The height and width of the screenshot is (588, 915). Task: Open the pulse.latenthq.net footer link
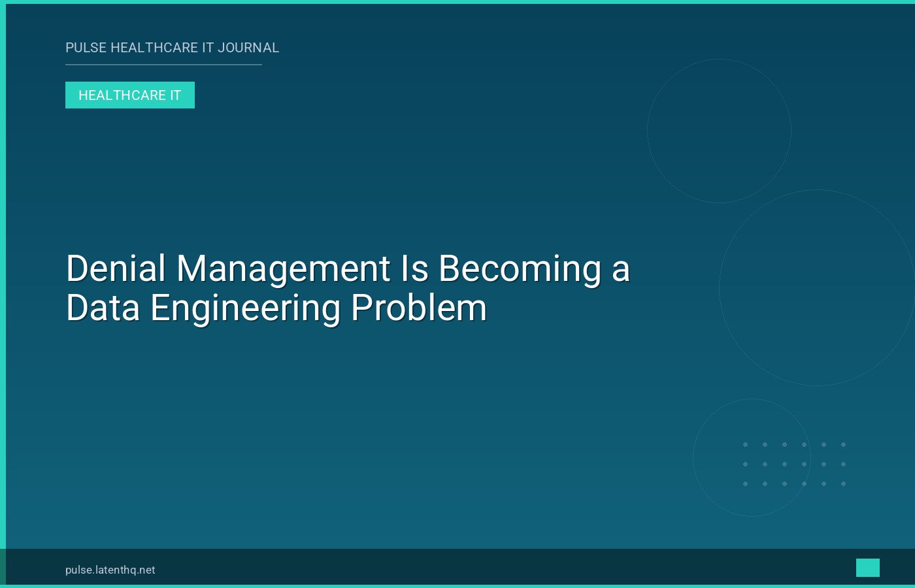pyautogui.click(x=110, y=570)
